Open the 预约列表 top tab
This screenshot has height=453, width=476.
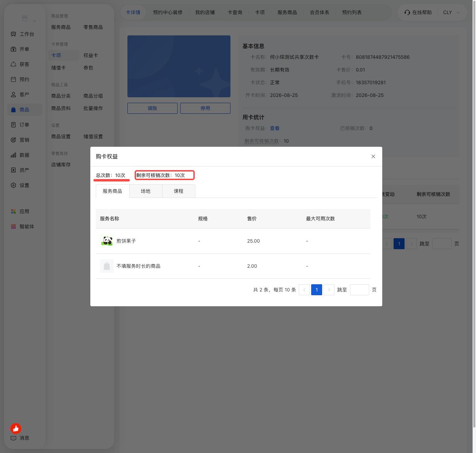click(352, 12)
